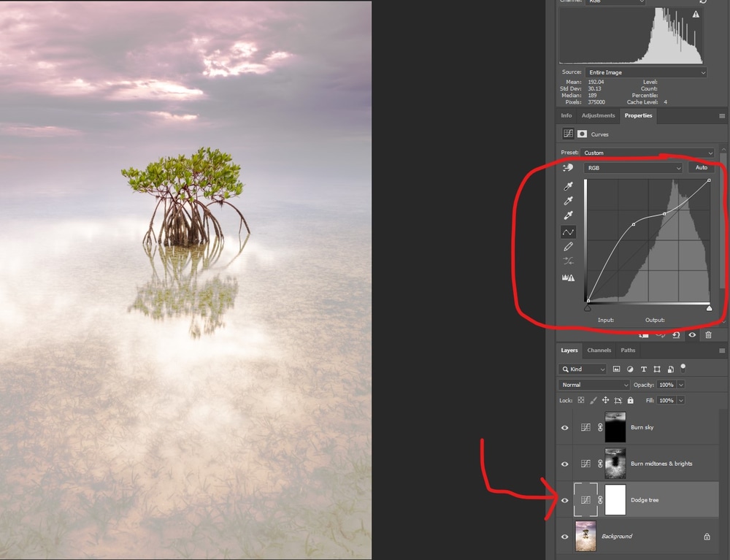Open the histogram Source dropdown
730x560 pixels.
646,72
